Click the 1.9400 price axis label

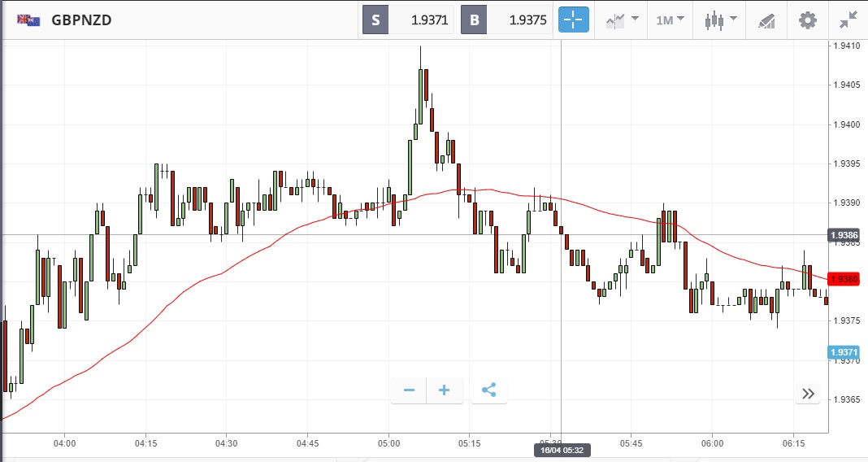[847, 124]
